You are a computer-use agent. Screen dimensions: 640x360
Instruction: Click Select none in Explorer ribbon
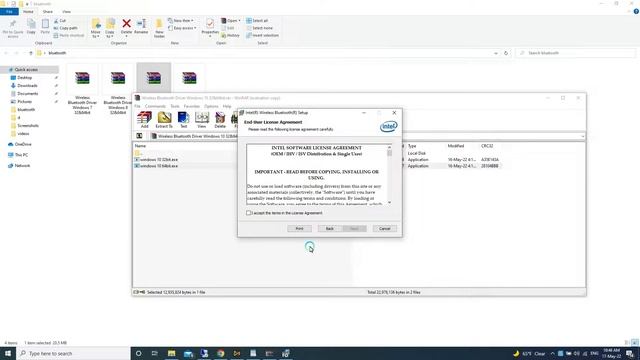point(260,28)
